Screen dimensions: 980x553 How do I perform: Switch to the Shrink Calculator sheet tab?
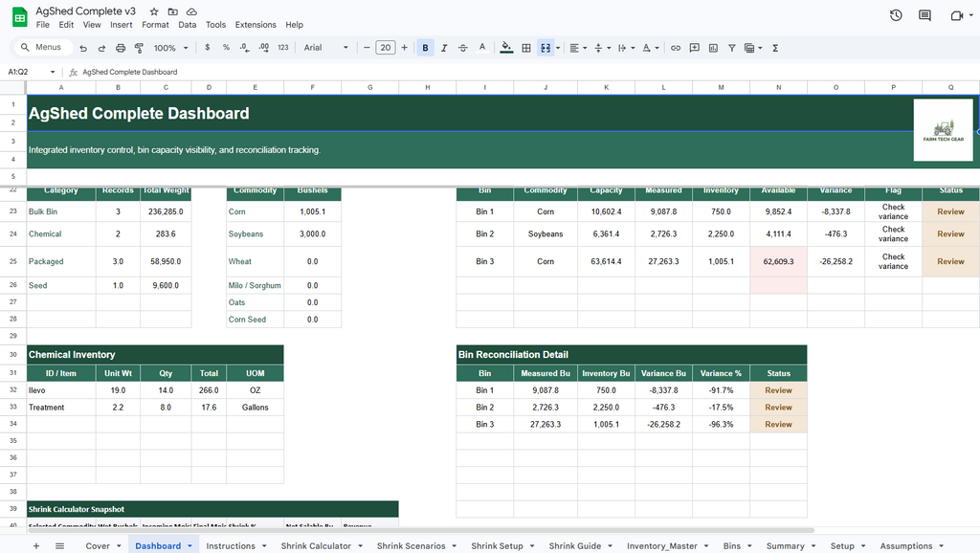(316, 545)
